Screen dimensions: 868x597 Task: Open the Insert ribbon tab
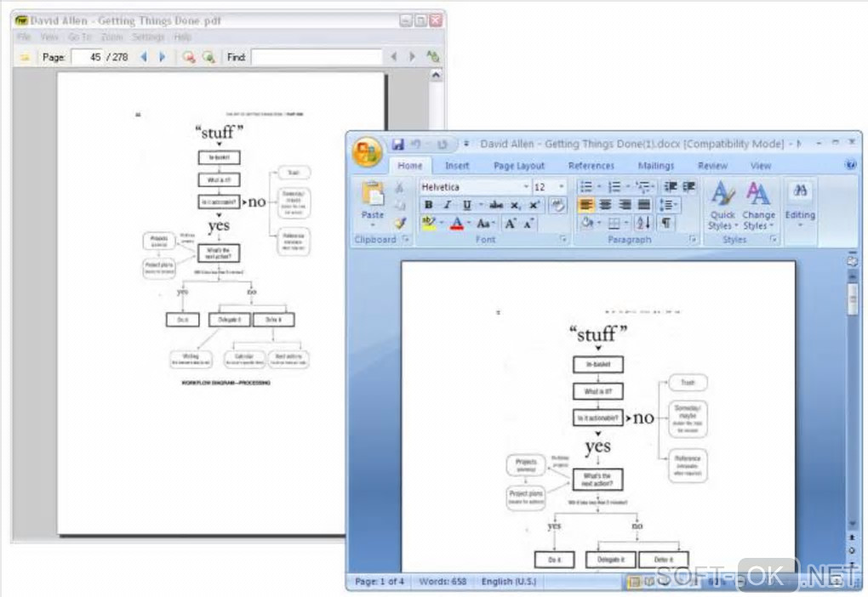point(457,166)
